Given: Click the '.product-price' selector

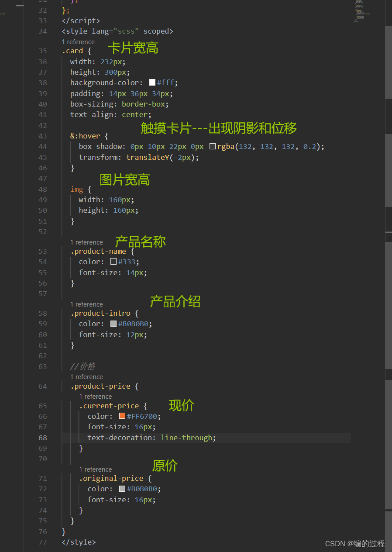Looking at the screenshot, I should (100, 386).
